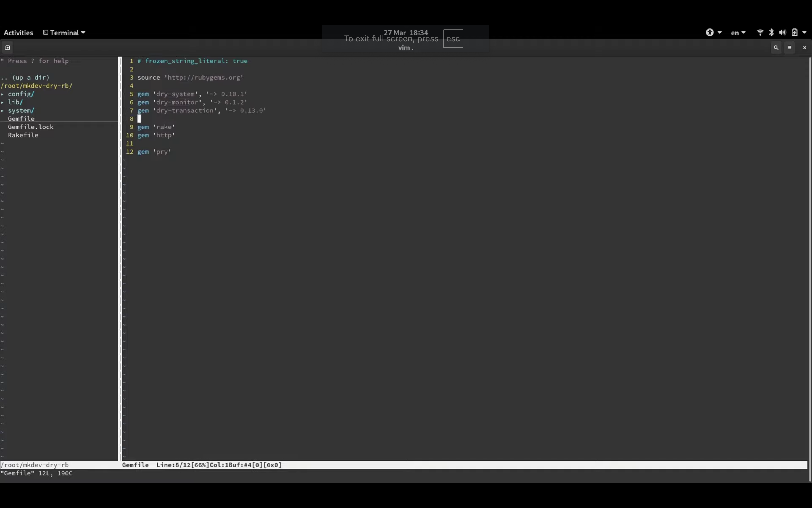Click the terminal search magnifier icon
The width and height of the screenshot is (812, 508).
point(776,47)
